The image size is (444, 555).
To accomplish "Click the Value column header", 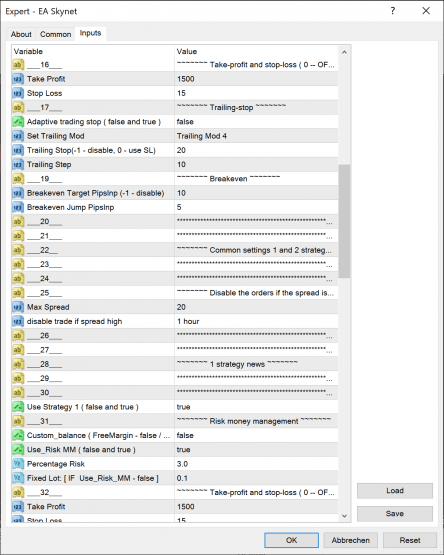I will click(x=256, y=52).
